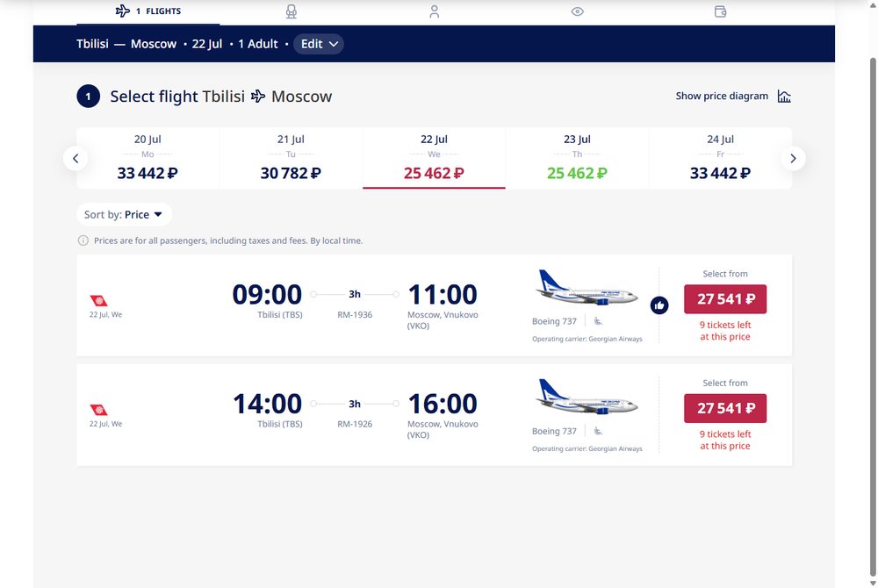Viewport: 878px width, 588px height.
Task: Click wheelchair accessibility icon on 14:00 flight
Action: pos(598,431)
